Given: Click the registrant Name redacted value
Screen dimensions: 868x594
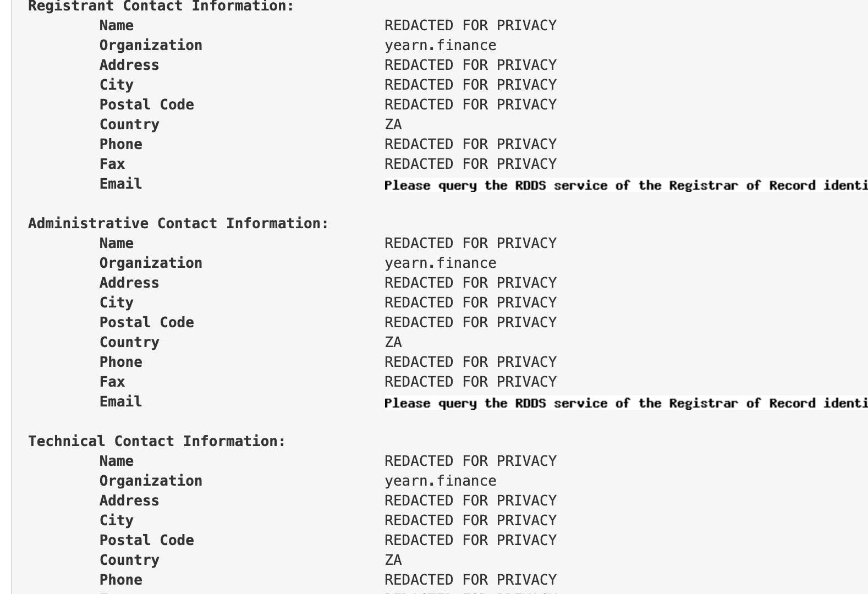Looking at the screenshot, I should [x=470, y=25].
